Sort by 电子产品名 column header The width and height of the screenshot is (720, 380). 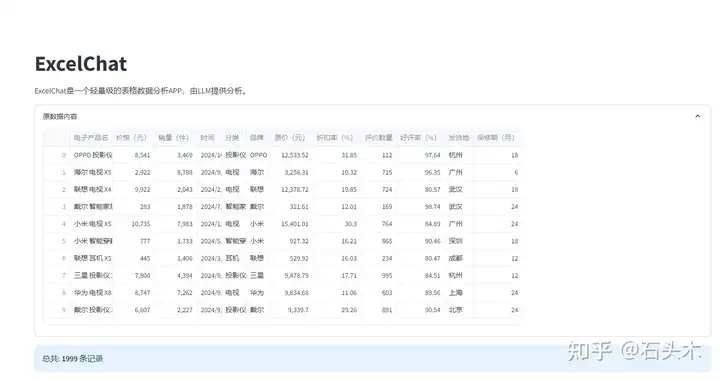91,138
